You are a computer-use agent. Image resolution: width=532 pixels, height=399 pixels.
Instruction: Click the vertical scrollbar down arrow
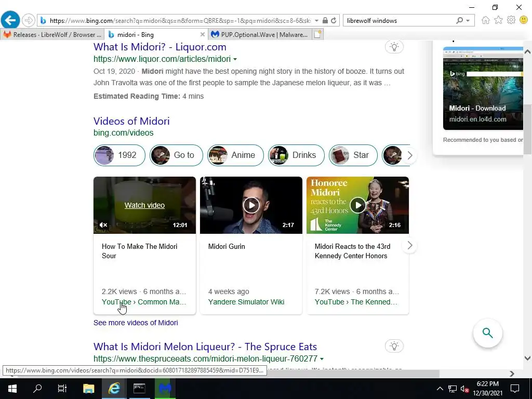click(x=527, y=358)
